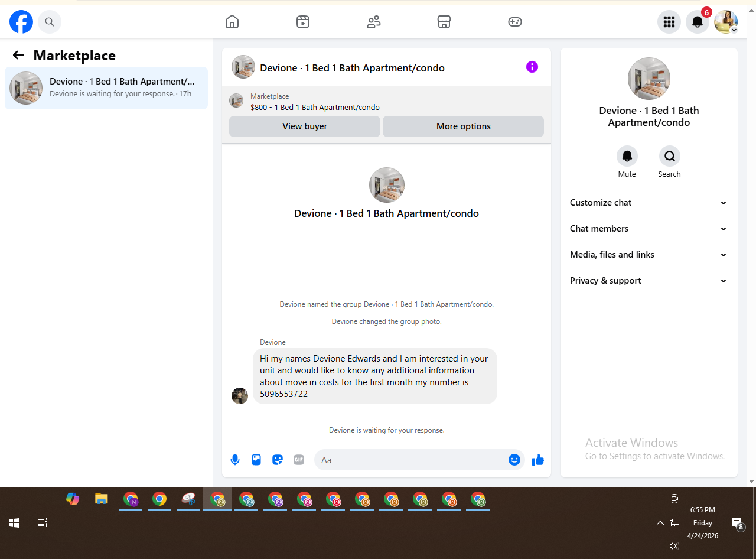This screenshot has width=756, height=559.
Task: Open the Windows Start menu
Action: pos(14,523)
